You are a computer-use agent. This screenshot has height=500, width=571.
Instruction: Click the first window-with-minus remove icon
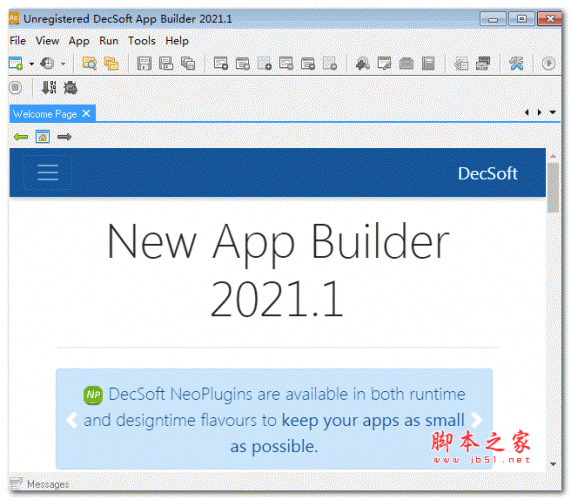286,63
